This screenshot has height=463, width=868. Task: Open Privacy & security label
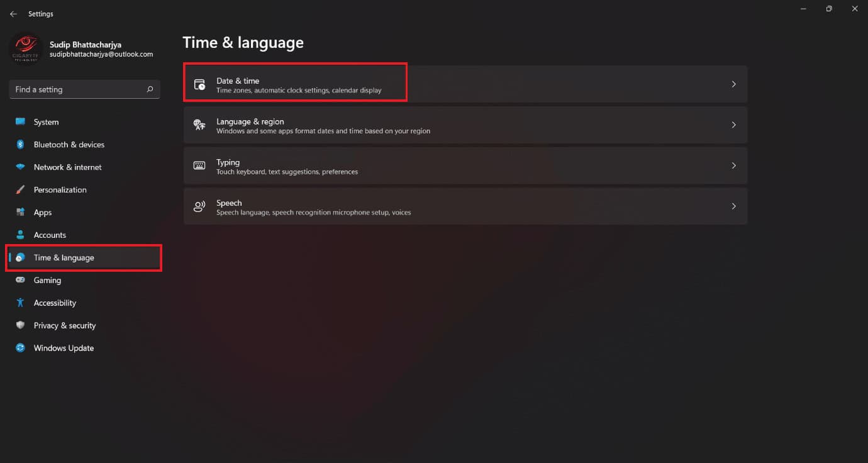click(x=65, y=326)
